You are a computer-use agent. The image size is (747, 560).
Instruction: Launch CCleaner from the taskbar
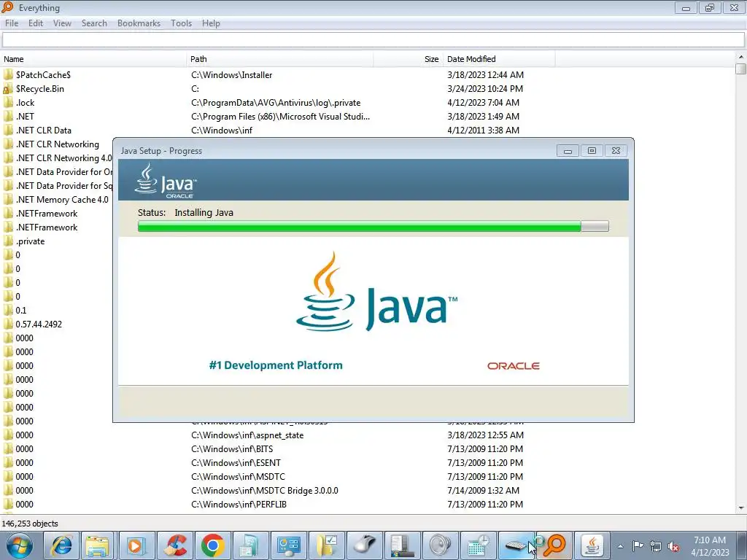point(175,545)
